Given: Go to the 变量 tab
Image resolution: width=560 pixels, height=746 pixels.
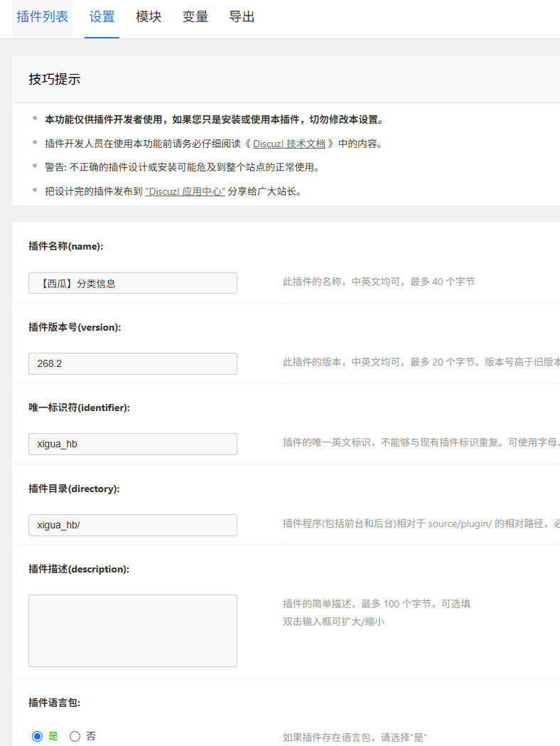Looking at the screenshot, I should click(195, 17).
